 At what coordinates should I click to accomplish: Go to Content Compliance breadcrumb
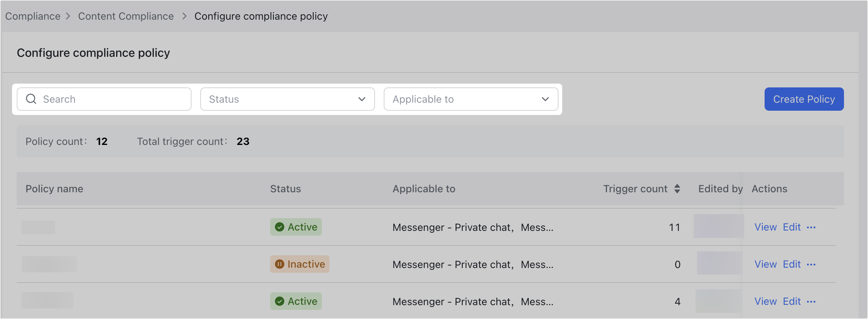point(126,16)
